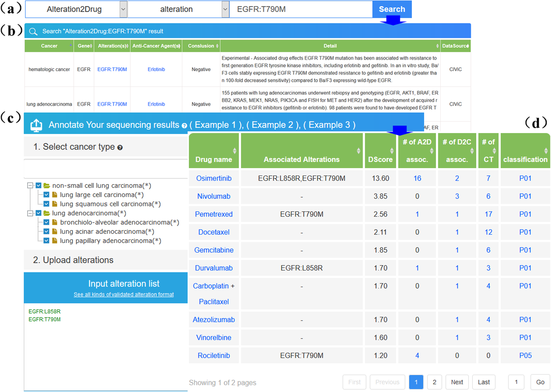This screenshot has height=392, width=551.
Task: Toggle lung adenocarcinoma checkbox
Action: pyautogui.click(x=39, y=213)
